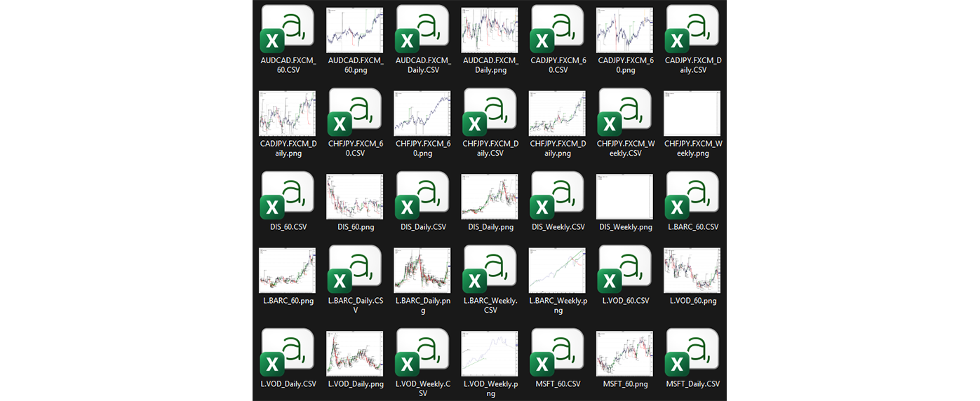980x401 pixels.
Task: Click the DIS_60.CSV filename label
Action: (x=288, y=227)
